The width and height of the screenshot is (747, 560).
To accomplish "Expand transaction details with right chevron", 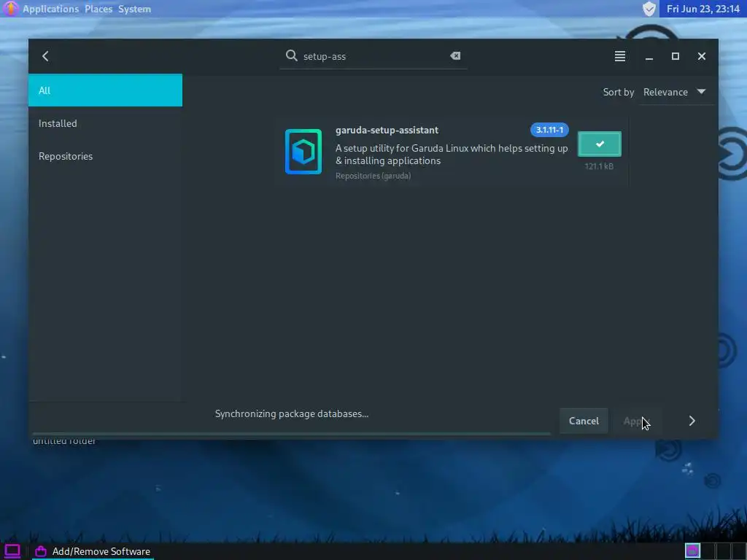I will (692, 421).
